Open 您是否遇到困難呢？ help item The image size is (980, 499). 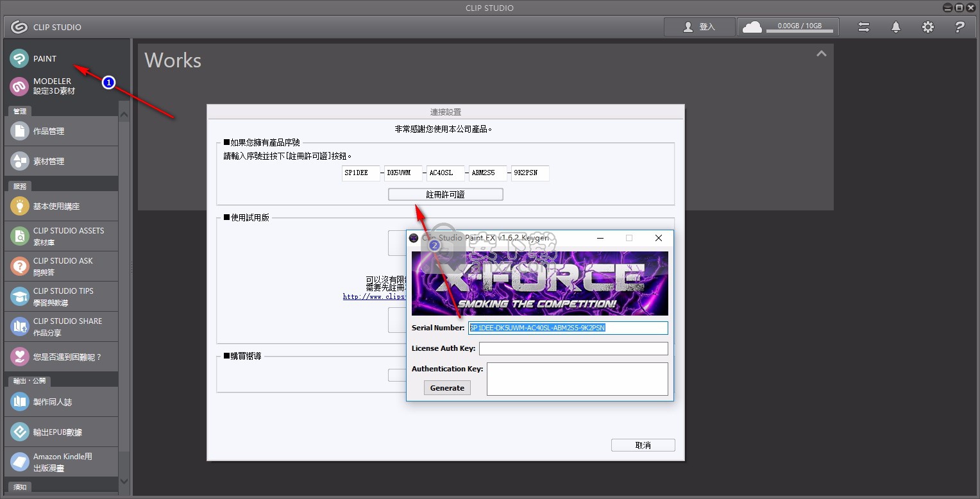[x=61, y=357]
